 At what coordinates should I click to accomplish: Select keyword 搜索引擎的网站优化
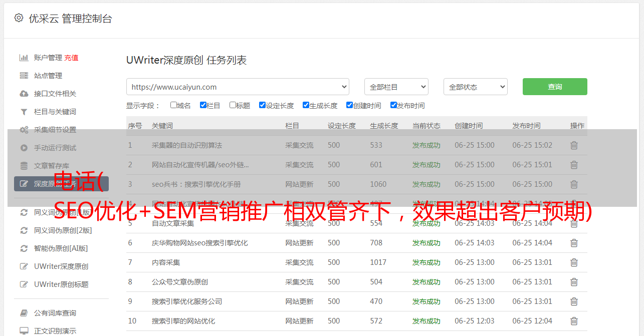[x=183, y=321]
